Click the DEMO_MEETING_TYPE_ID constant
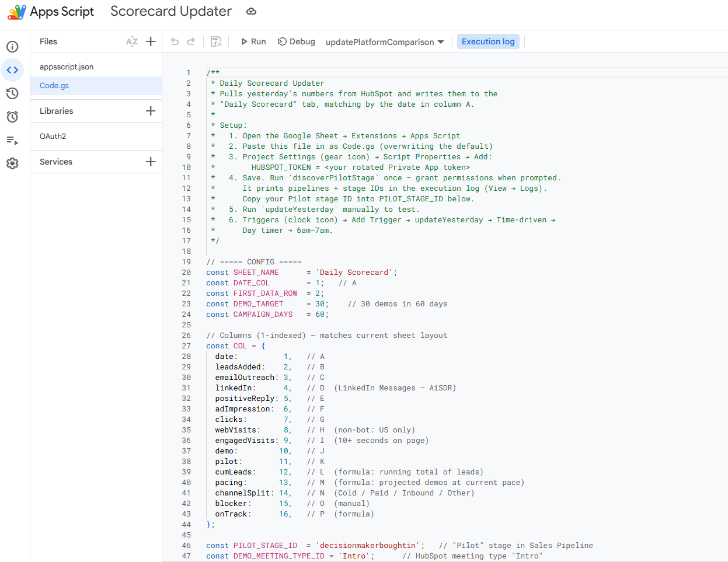728x562 pixels. pos(279,556)
